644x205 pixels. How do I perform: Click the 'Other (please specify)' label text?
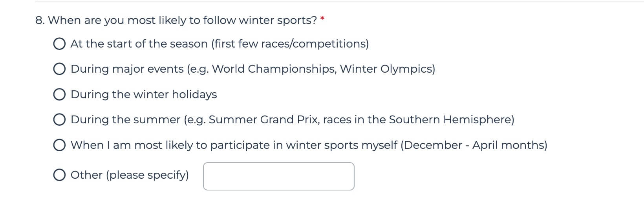[x=130, y=175]
